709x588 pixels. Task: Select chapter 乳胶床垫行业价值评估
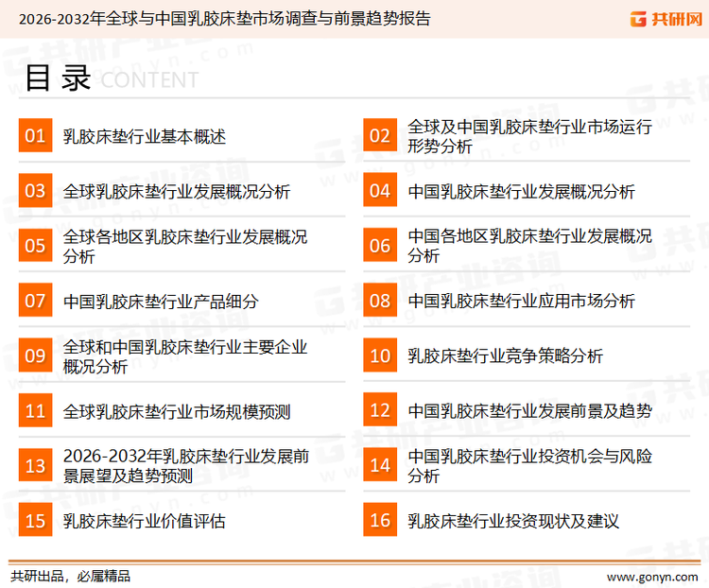pos(145,521)
